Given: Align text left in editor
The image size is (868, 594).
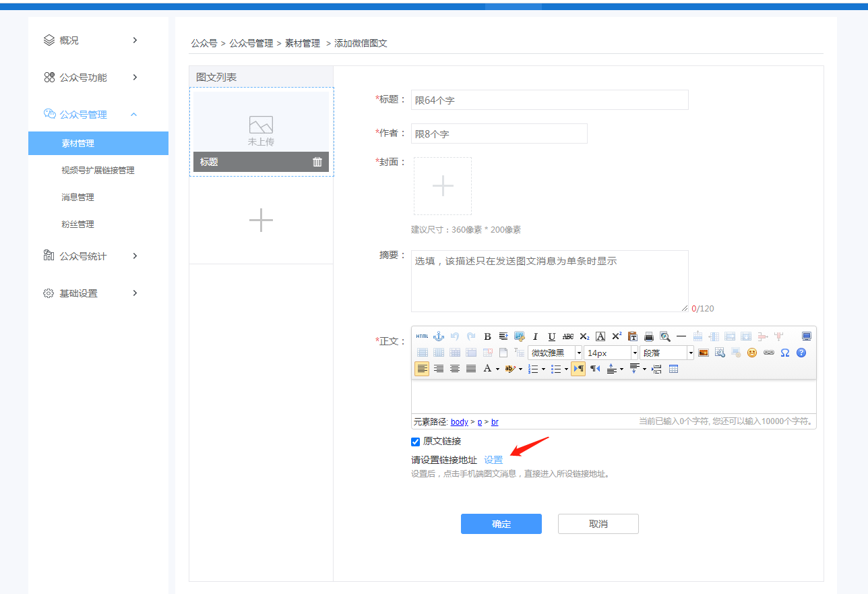Looking at the screenshot, I should pos(422,369).
